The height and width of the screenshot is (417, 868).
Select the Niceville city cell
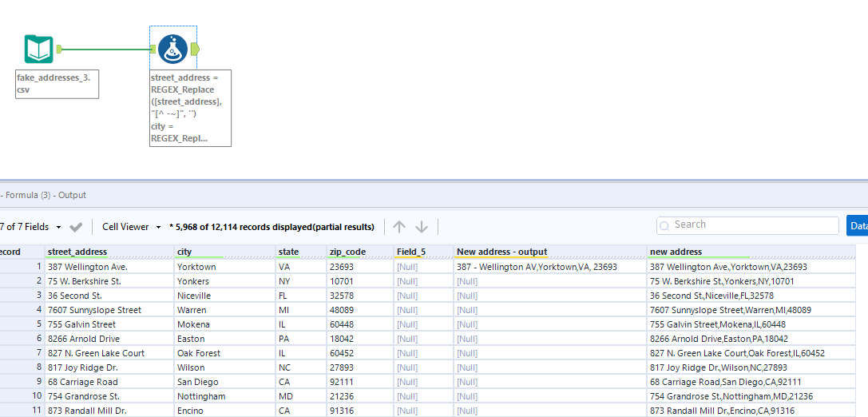point(225,296)
